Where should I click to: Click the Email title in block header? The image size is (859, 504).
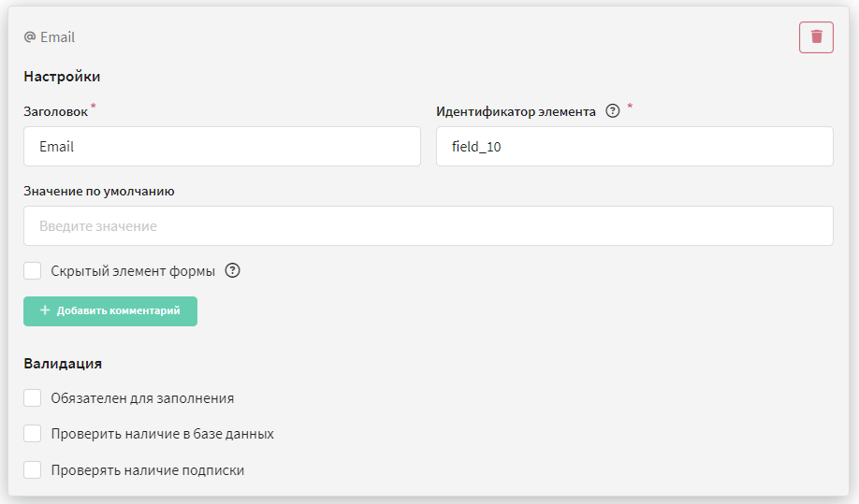pyautogui.click(x=57, y=37)
